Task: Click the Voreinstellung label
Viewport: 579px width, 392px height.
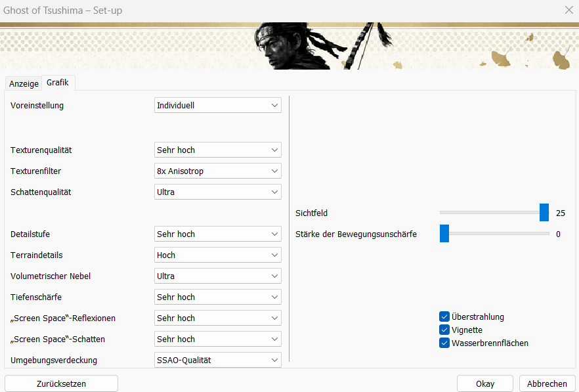Action: 37,106
